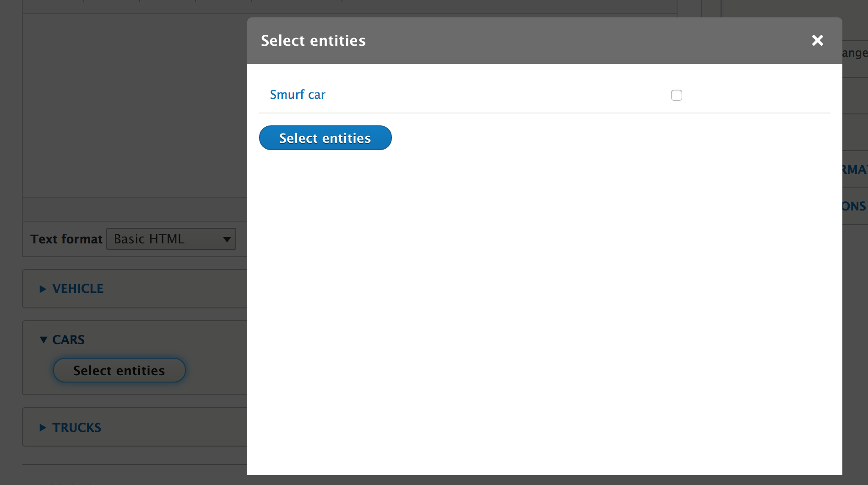
Task: Open the Text format dropdown
Action: (x=171, y=239)
